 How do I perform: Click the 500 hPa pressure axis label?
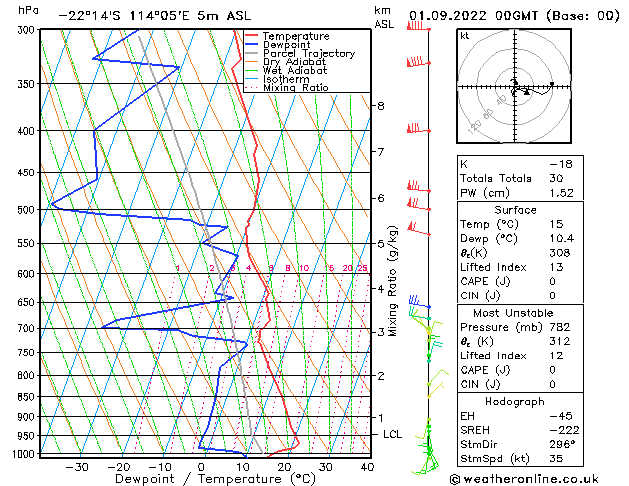(x=26, y=210)
